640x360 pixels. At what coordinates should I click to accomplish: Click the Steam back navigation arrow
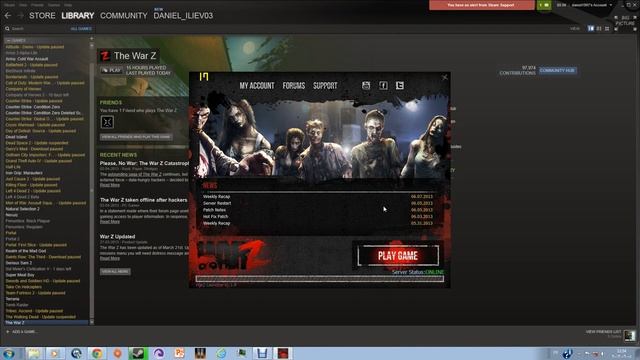tap(8, 16)
